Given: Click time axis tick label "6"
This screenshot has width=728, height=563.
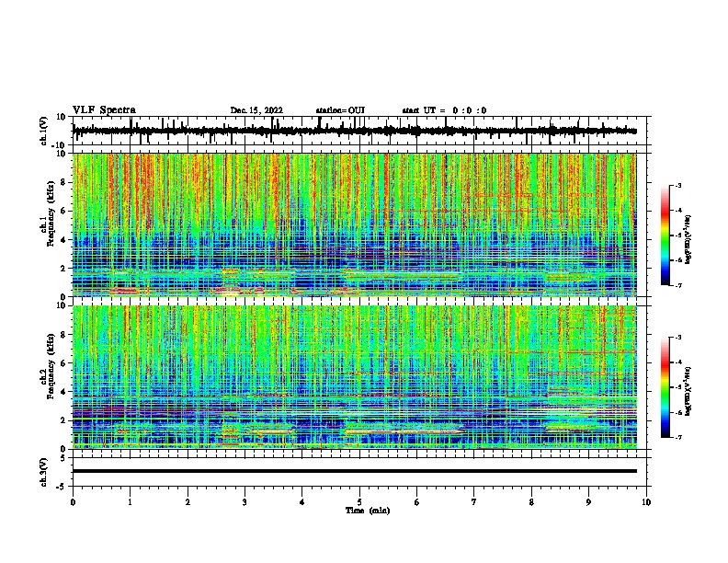Looking at the screenshot, I should tap(417, 502).
